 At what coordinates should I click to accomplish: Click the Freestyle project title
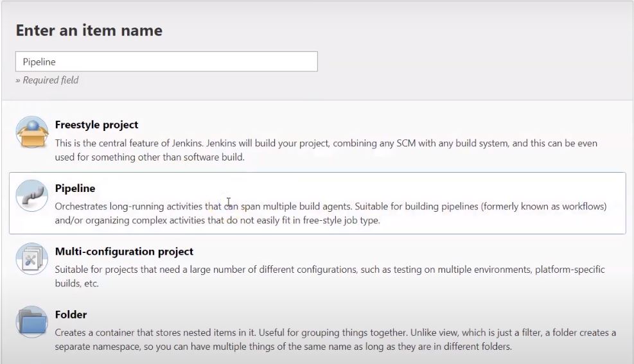click(96, 125)
